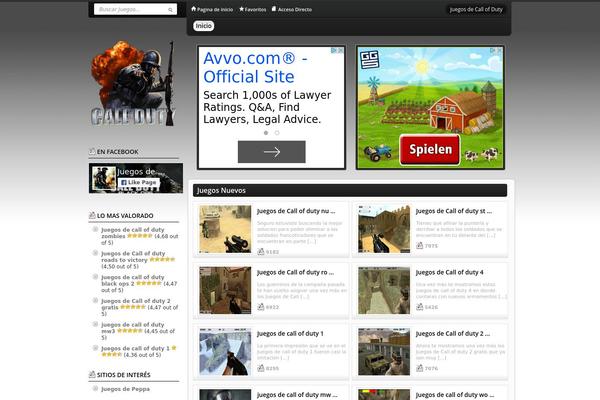Open Juegos de call of duty wo ... title
600x400 pixels.
(455, 395)
